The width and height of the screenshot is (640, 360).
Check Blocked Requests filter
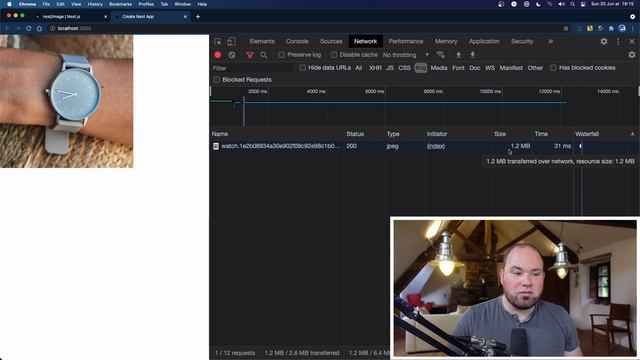217,80
